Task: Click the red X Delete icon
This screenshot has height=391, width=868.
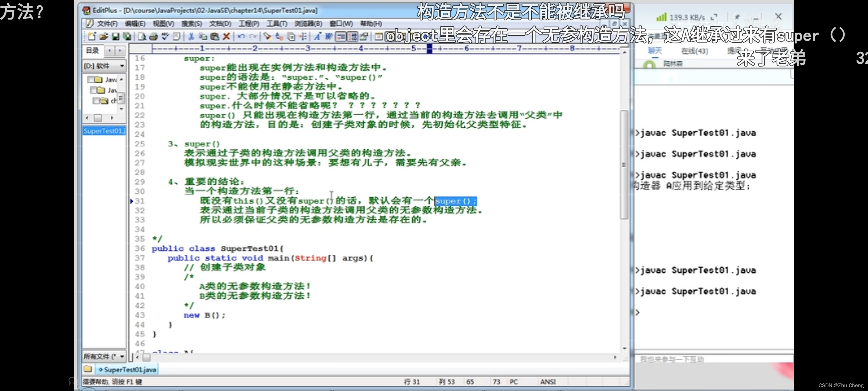Action: coord(226,36)
